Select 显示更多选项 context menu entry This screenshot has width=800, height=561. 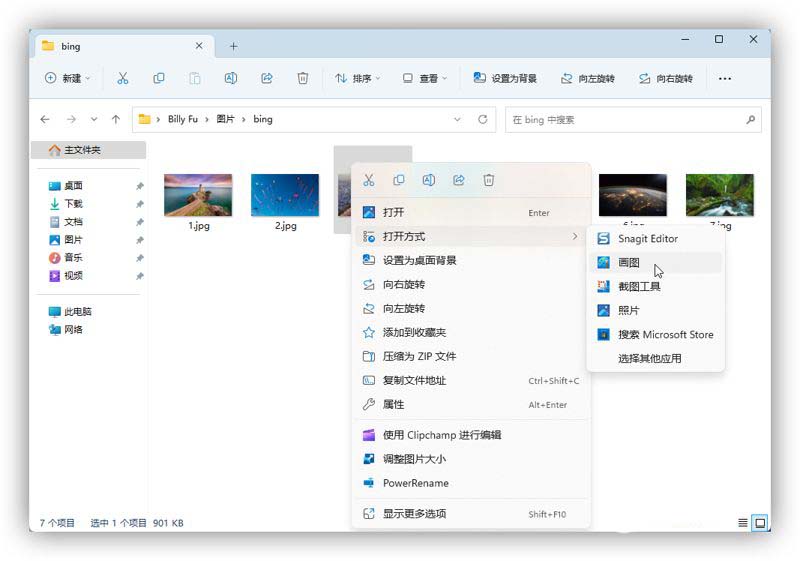pos(414,514)
